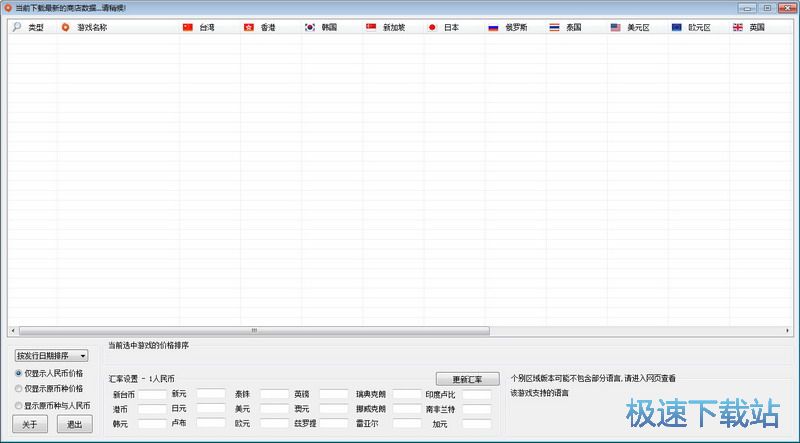Screen dimensions: 800x443
Task: Click the Japan flag icon
Action: tap(432, 27)
